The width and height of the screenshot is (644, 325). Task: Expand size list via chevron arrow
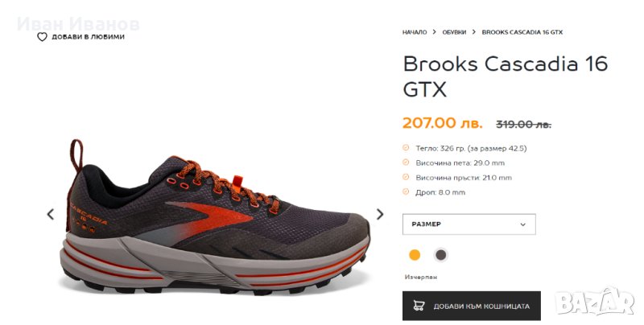pos(522,224)
